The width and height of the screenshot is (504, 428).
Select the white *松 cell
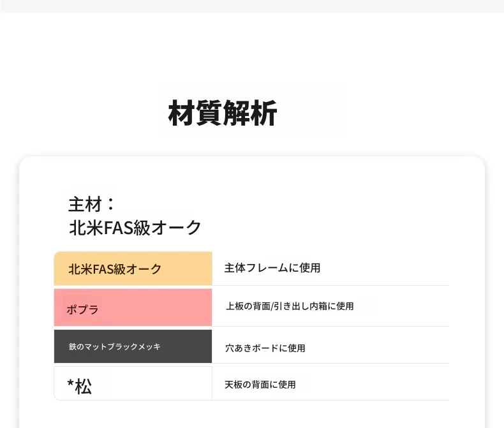point(133,383)
